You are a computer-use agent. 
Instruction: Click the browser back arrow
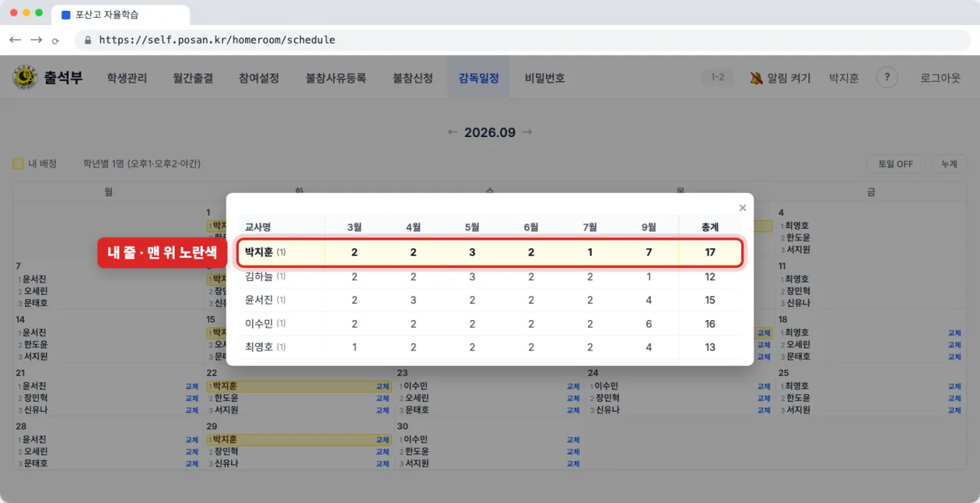(x=15, y=40)
